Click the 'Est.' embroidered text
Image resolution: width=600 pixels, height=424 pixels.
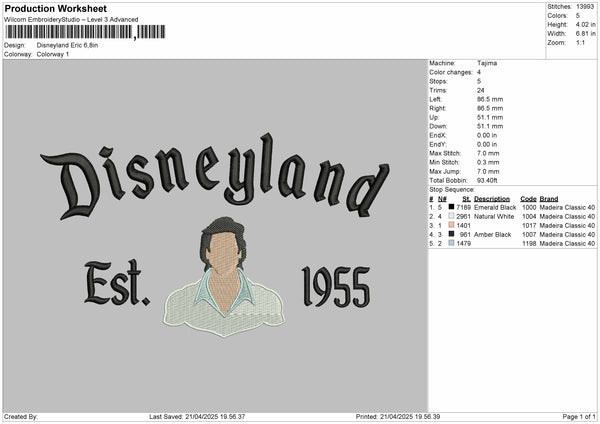click(117, 283)
